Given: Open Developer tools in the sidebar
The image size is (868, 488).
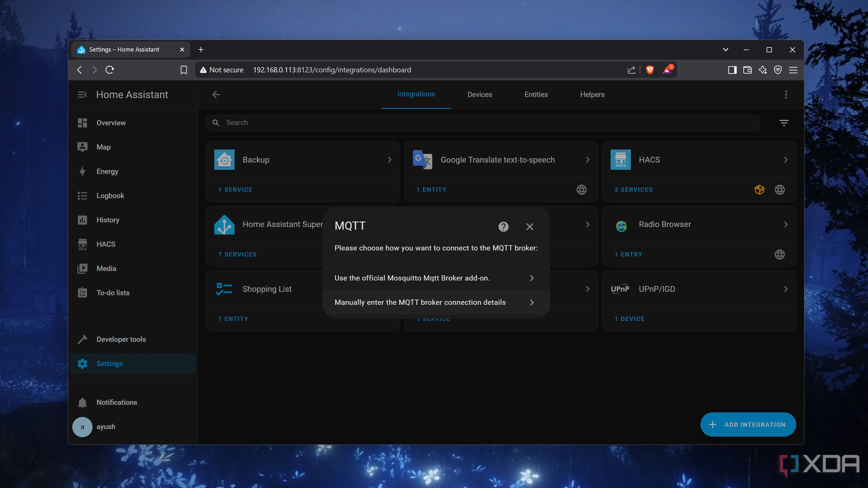Looking at the screenshot, I should [133, 339].
